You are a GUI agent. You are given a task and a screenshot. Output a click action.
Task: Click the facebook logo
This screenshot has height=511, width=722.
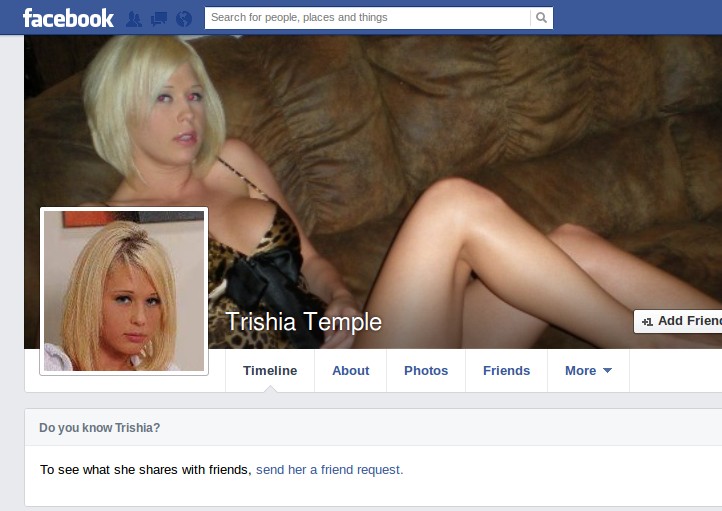(68, 18)
